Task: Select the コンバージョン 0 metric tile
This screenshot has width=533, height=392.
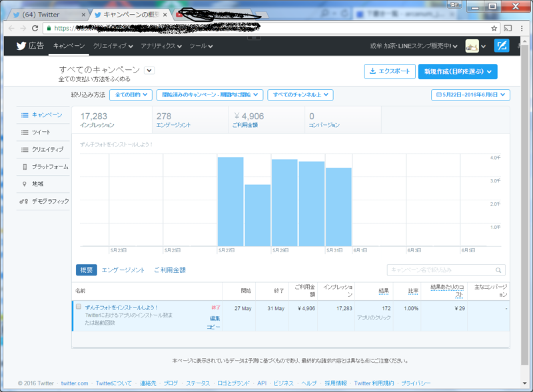Action: [x=343, y=120]
